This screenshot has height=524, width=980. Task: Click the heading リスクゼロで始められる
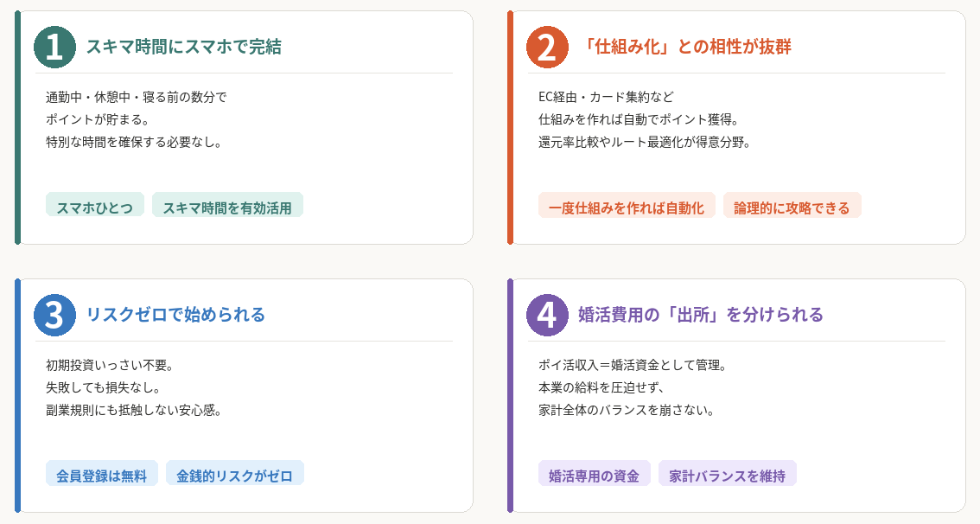click(175, 315)
